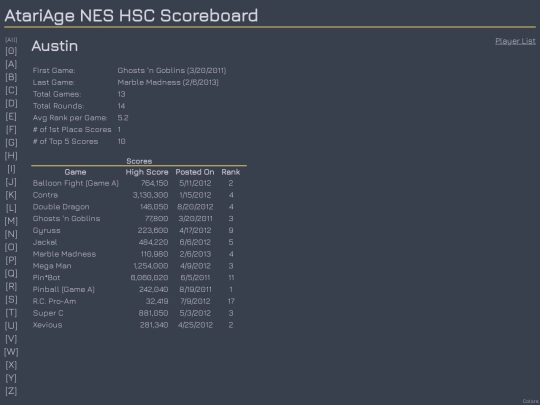Filter players by letter [F]
Image resolution: width=540 pixels, height=405 pixels.
pos(11,129)
